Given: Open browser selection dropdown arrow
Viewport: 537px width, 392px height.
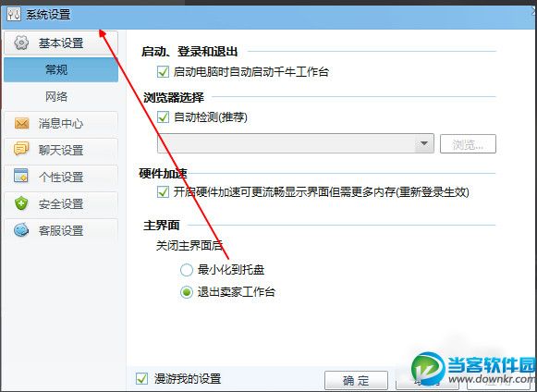Looking at the screenshot, I should click(x=424, y=143).
